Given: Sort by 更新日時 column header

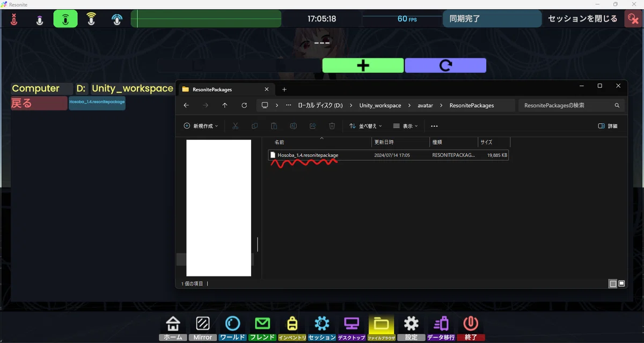Looking at the screenshot, I should pyautogui.click(x=400, y=143).
